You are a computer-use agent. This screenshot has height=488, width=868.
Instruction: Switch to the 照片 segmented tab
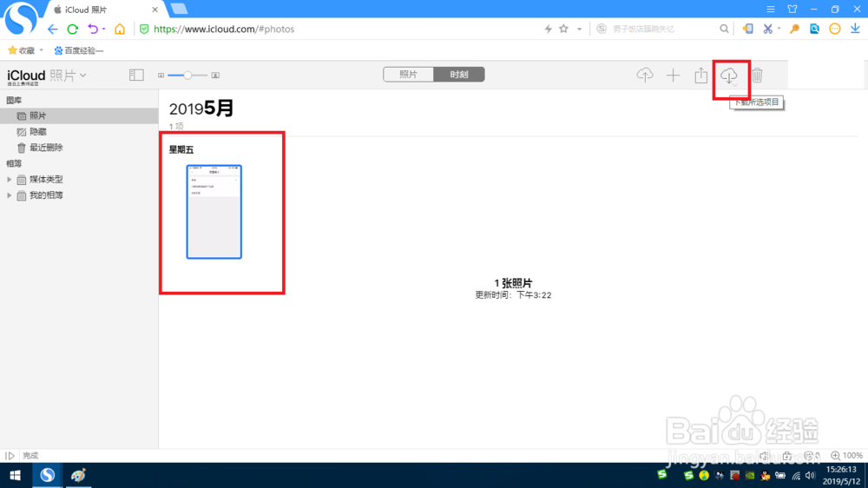coord(409,75)
